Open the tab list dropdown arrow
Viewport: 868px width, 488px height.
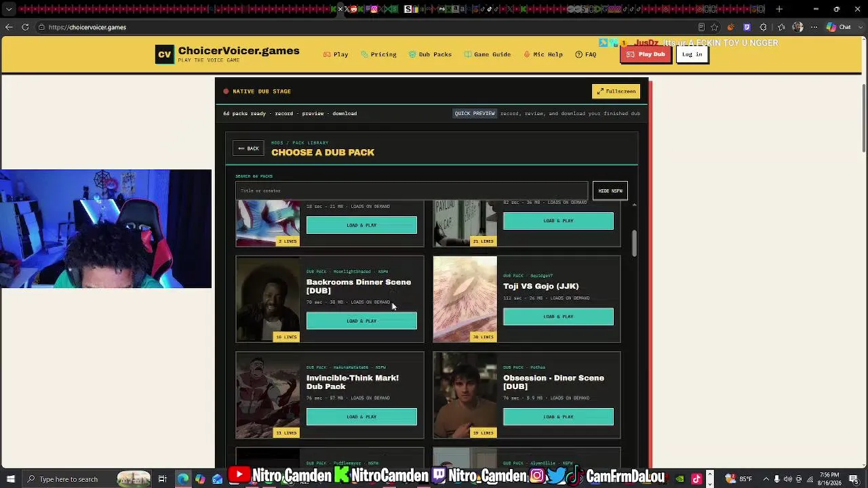(x=9, y=9)
